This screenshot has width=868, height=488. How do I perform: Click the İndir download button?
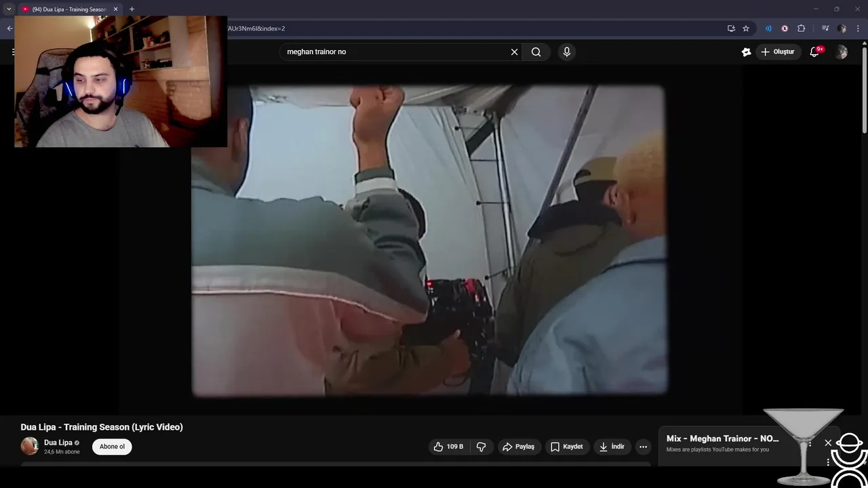[x=612, y=447]
